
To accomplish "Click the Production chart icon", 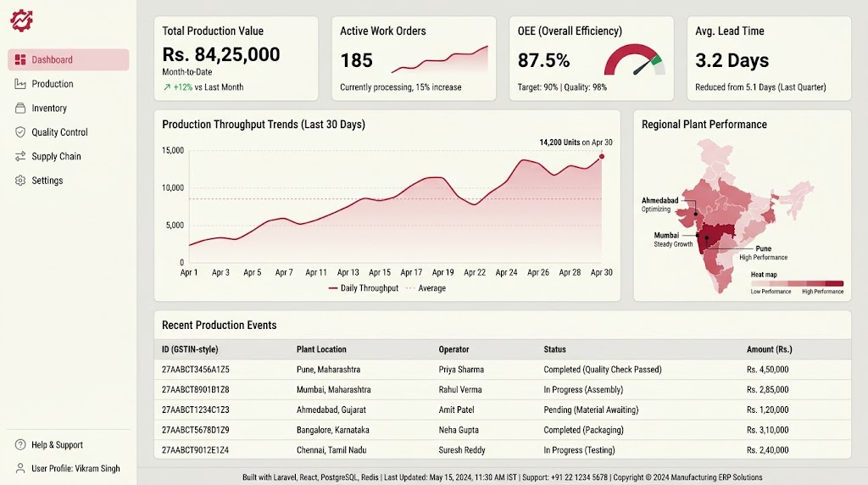I will pyautogui.click(x=20, y=84).
